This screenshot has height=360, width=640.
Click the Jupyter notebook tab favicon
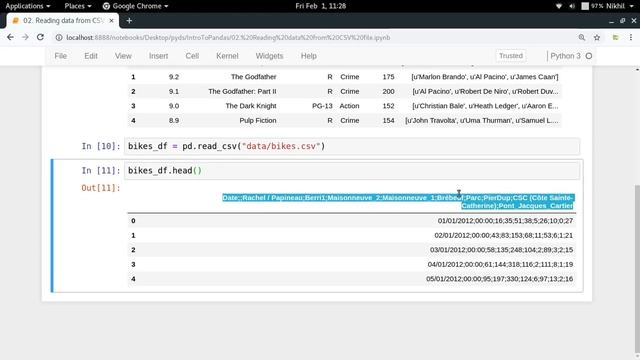[x=16, y=20]
